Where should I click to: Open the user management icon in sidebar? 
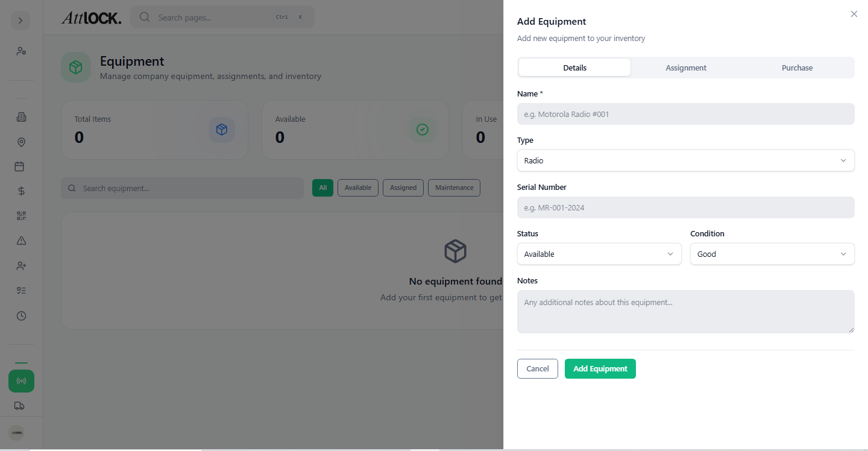(21, 51)
